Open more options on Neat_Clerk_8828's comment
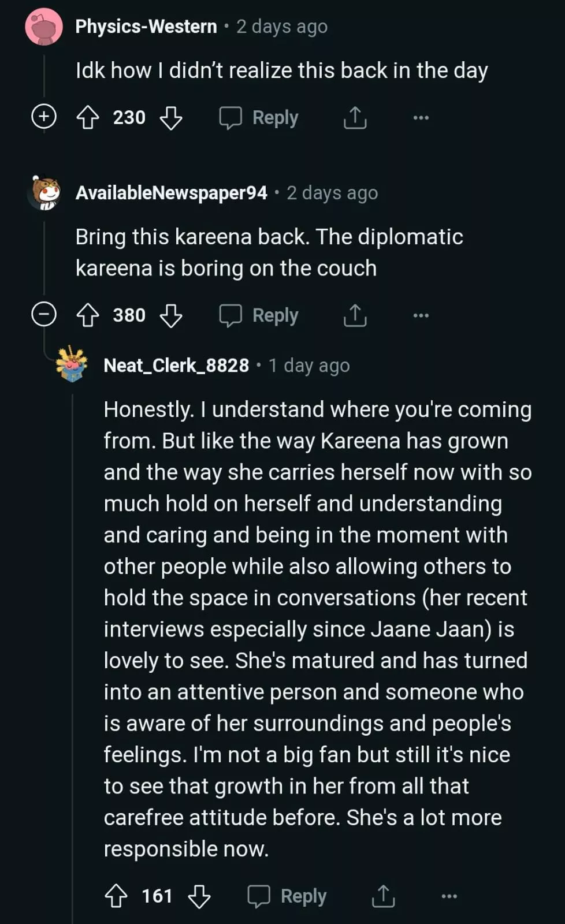Viewport: 565px width, 924px height. point(449,896)
